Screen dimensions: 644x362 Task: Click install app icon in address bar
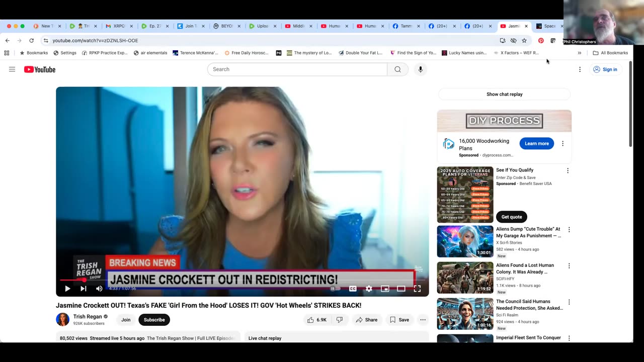click(503, 40)
